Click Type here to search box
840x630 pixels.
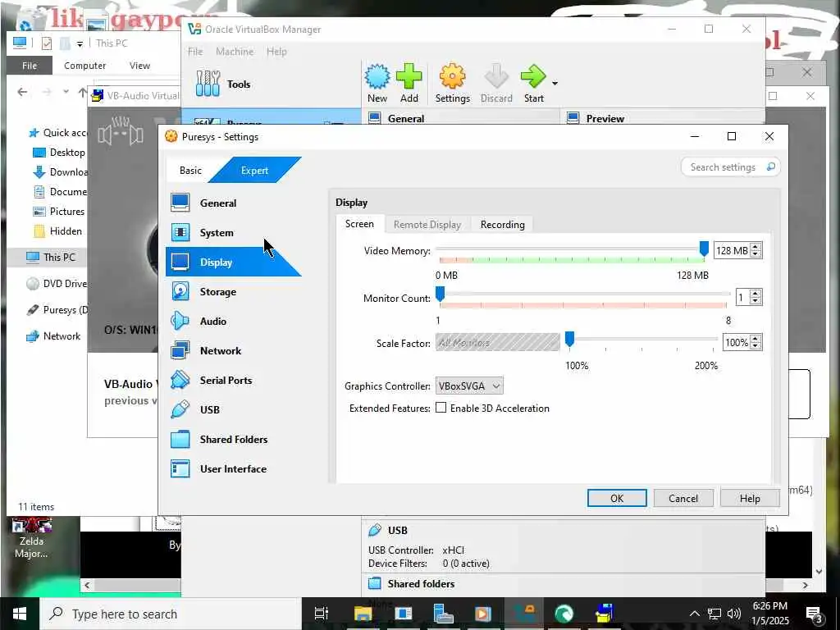171,614
